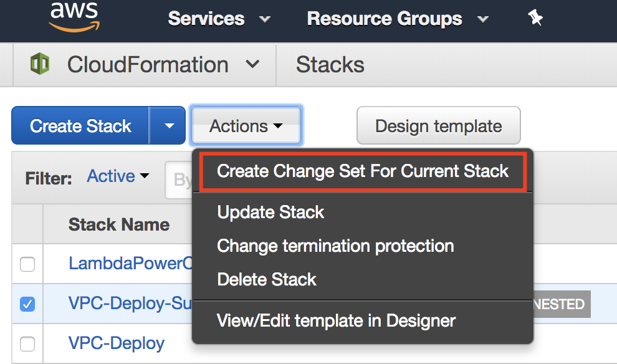Viewport: 617px width, 364px height.
Task: Check the LambdaPower stack checkbox
Action: click(27, 264)
